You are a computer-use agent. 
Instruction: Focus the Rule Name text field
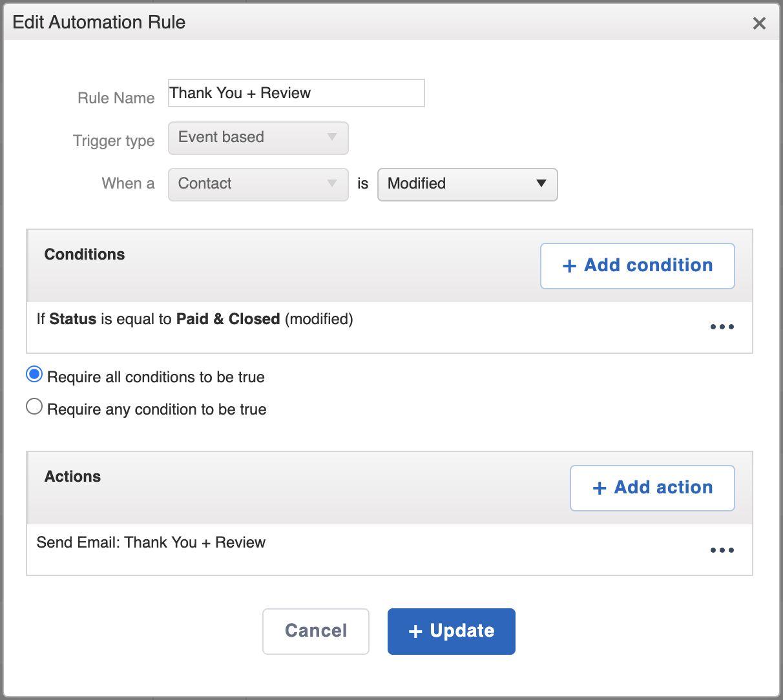(x=296, y=93)
